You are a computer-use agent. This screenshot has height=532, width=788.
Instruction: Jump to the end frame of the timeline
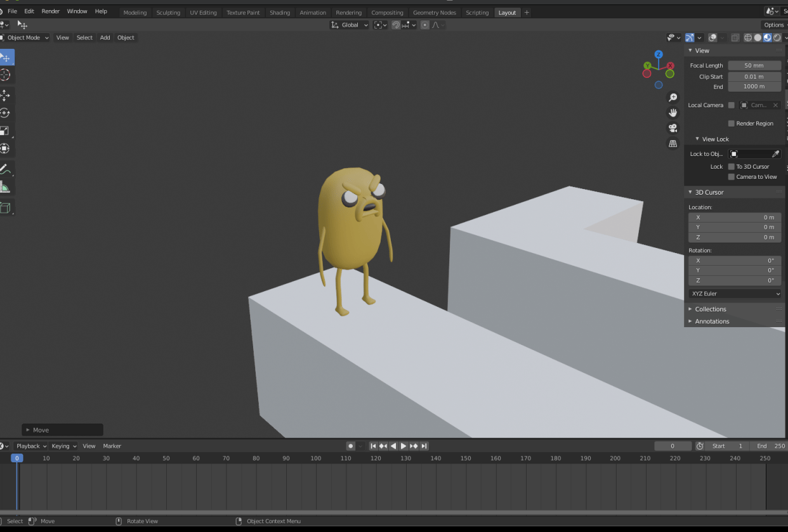tap(424, 446)
